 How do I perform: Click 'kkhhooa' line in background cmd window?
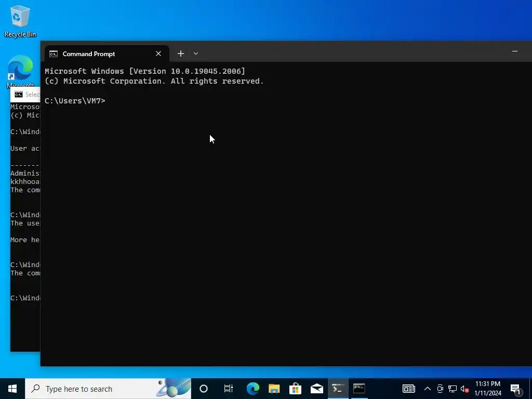[x=25, y=181]
